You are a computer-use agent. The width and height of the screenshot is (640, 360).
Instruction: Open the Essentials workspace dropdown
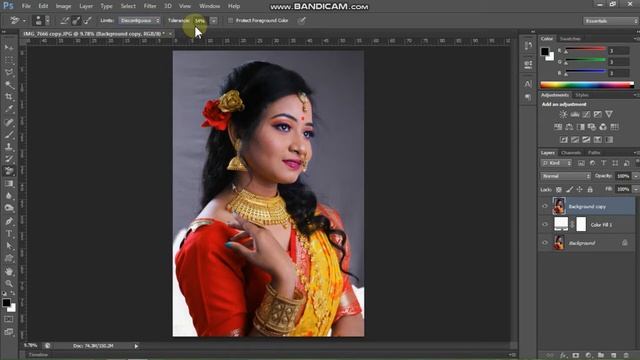pos(610,21)
